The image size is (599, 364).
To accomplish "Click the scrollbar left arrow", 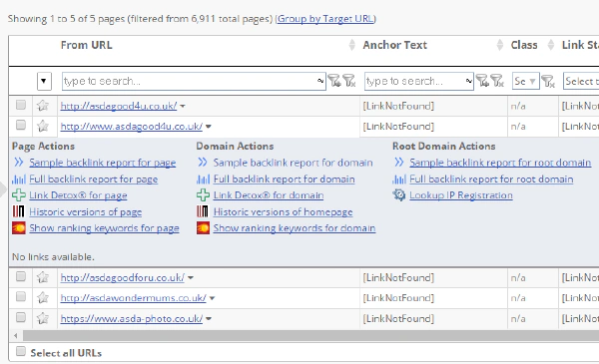I will click(16, 336).
